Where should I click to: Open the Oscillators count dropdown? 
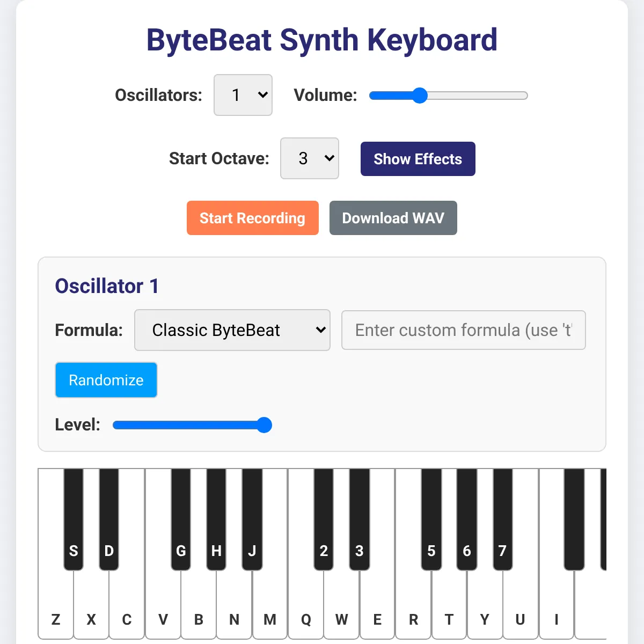(x=243, y=95)
